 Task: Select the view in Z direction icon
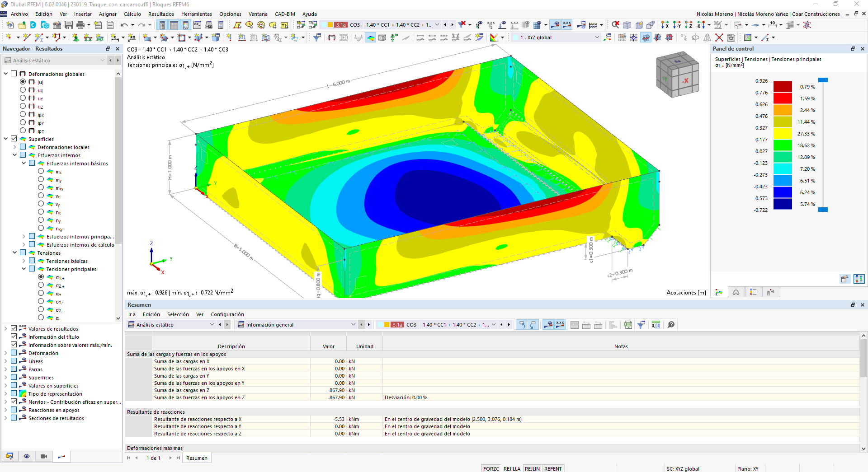tap(689, 25)
